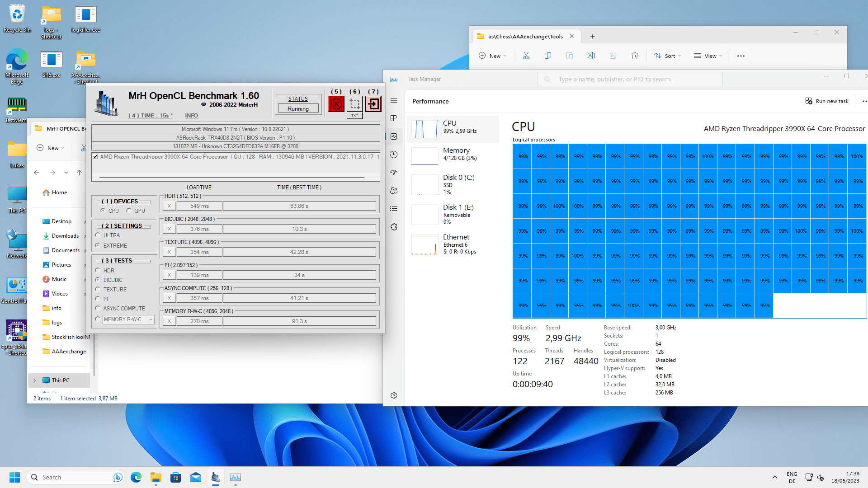
Task: Select the Disk 1 (E:) performance item
Action: [453, 214]
